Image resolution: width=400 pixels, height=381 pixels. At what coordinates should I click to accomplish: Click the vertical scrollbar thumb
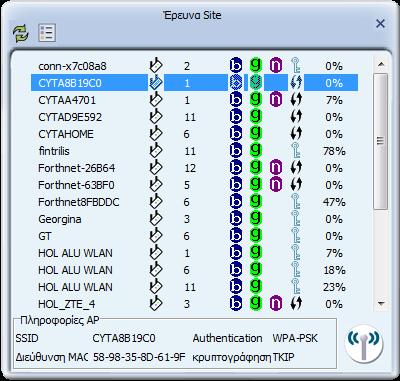[x=380, y=141]
